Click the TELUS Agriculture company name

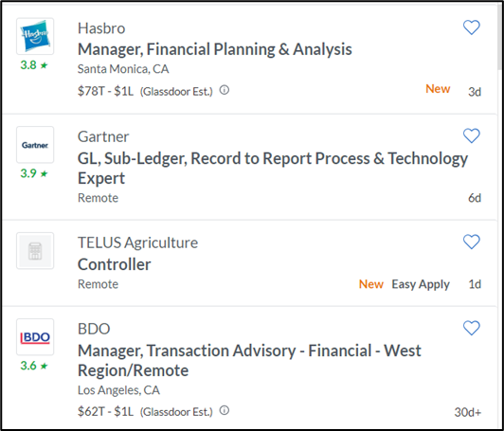click(137, 242)
